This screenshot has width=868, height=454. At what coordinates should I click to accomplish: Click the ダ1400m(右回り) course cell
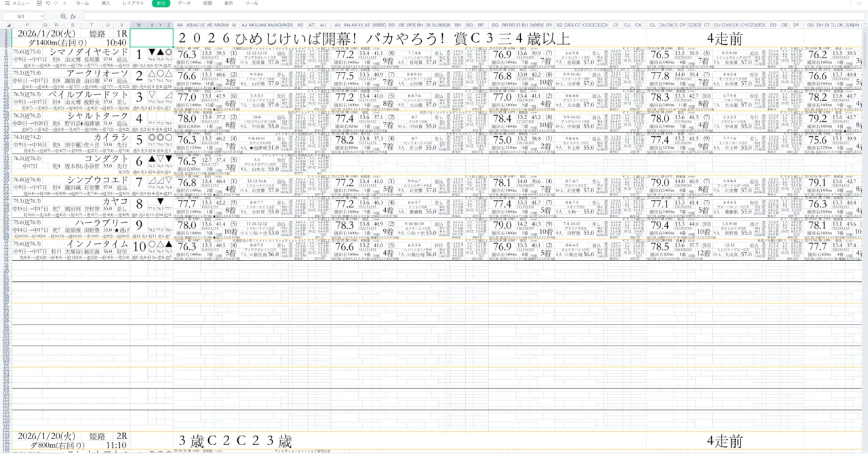[x=58, y=42]
